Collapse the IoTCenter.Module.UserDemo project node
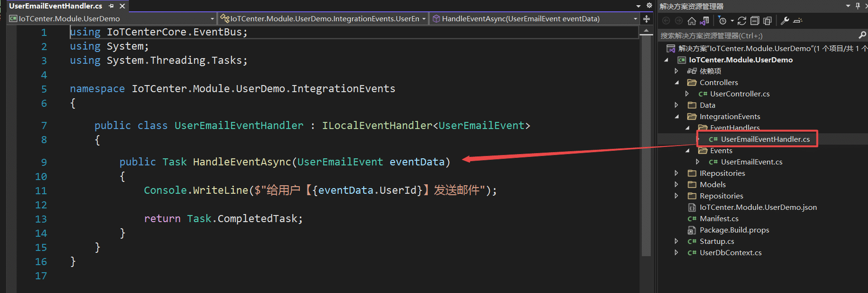The image size is (868, 293). 666,60
